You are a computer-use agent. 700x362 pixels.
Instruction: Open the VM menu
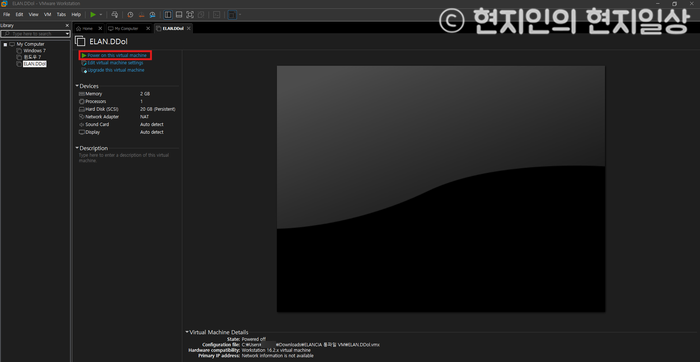(x=47, y=14)
